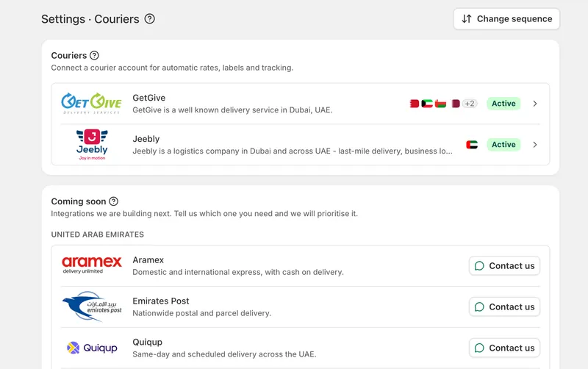Click help icon next to Coming soon
This screenshot has width=588, height=369.
pyautogui.click(x=114, y=201)
